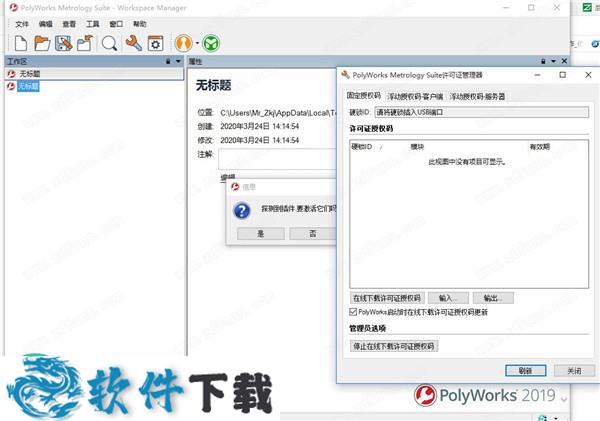
Task: Click the 刷新 button
Action: pyautogui.click(x=526, y=370)
